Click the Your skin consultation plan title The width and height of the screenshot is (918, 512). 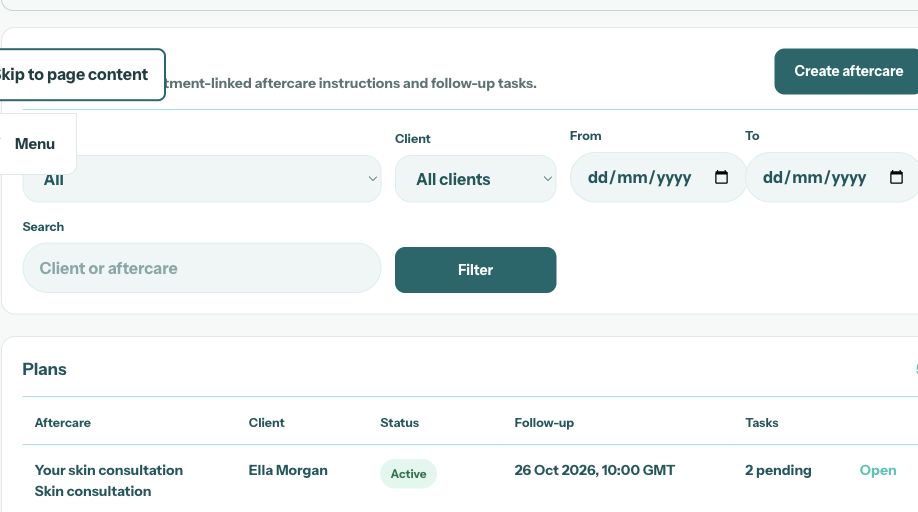(109, 470)
